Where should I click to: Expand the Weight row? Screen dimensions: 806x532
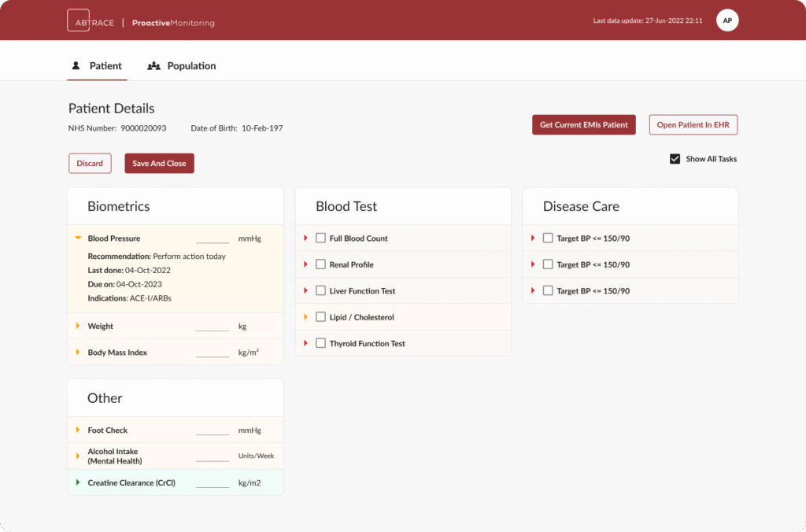(x=78, y=326)
